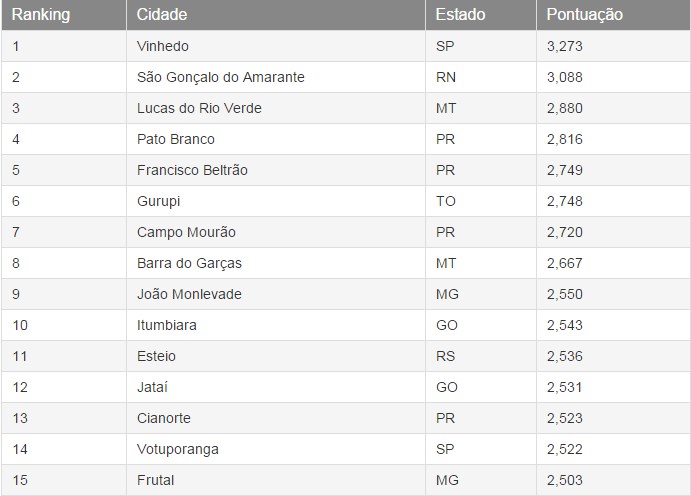Click the Campo Mourão cell
Image resolution: width=691 pixels, height=496 pixels.
[276, 232]
